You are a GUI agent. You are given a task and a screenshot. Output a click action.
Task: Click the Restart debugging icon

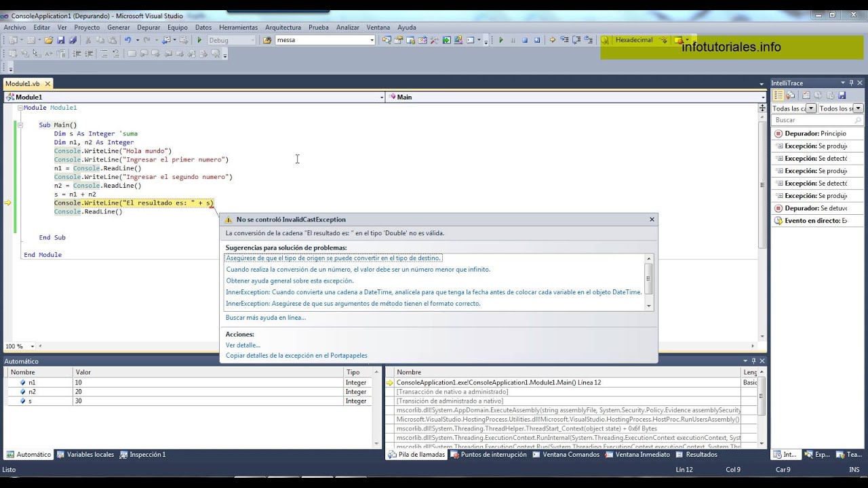pyautogui.click(x=537, y=40)
